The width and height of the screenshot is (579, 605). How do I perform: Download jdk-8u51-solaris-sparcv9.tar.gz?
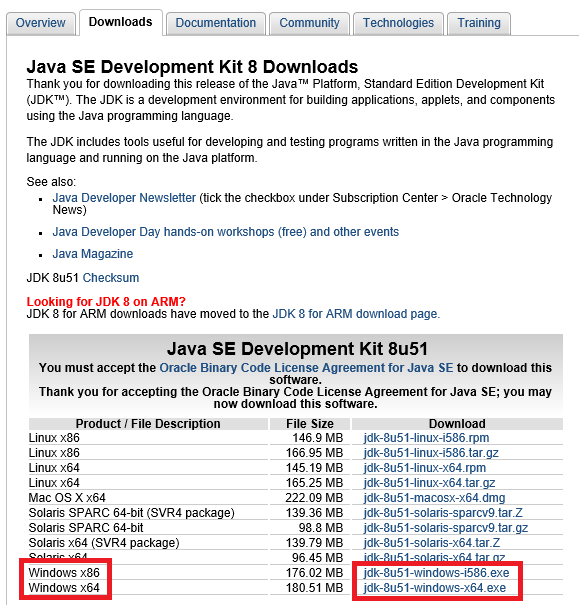tap(446, 527)
